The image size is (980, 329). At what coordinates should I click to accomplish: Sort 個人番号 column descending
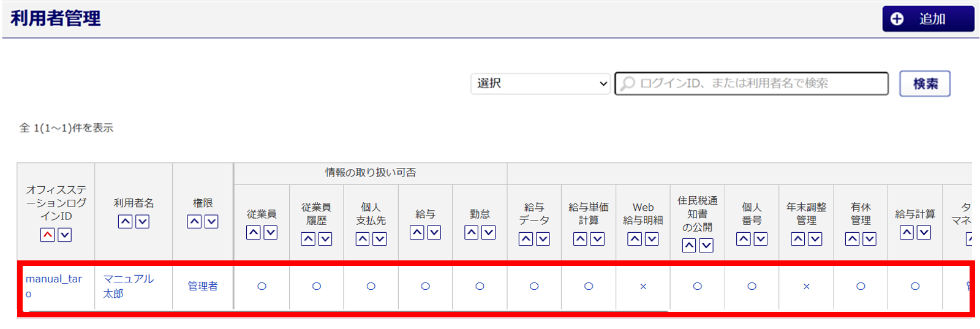[x=761, y=239]
